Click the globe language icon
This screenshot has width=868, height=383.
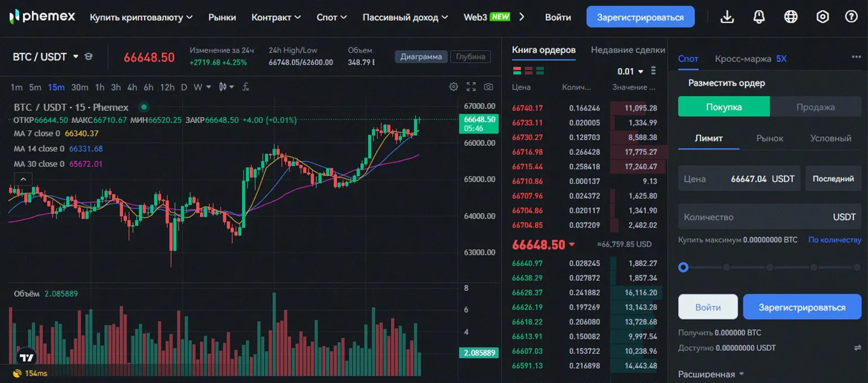(791, 17)
